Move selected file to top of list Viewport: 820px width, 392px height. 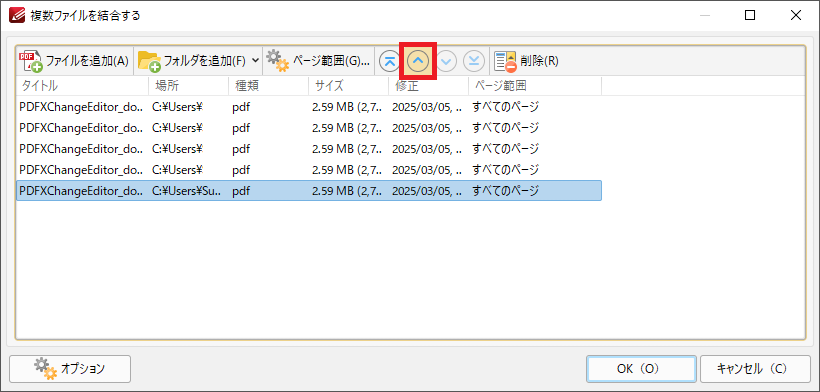(389, 62)
